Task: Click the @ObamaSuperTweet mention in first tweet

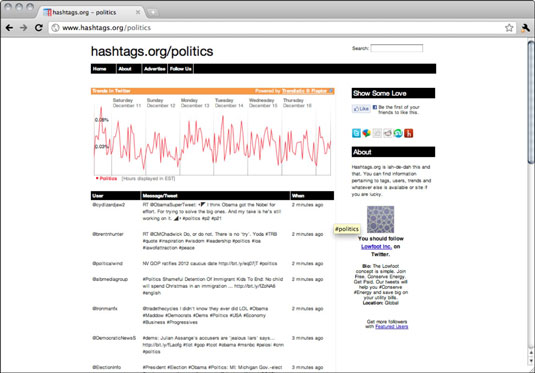Action: 173,205
